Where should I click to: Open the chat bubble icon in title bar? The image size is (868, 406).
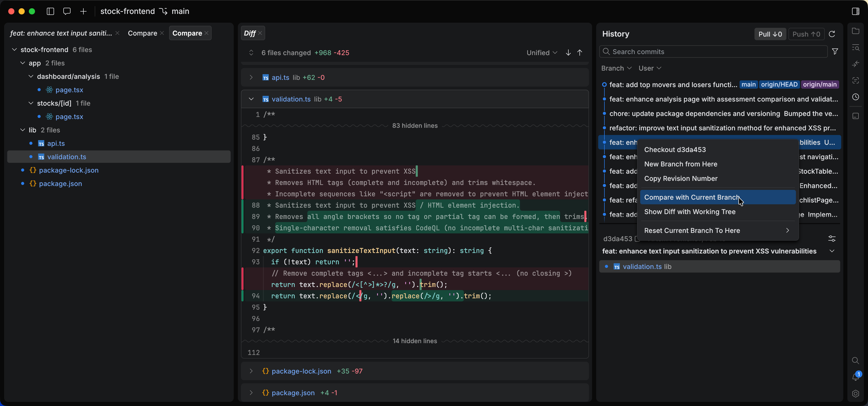tap(67, 11)
